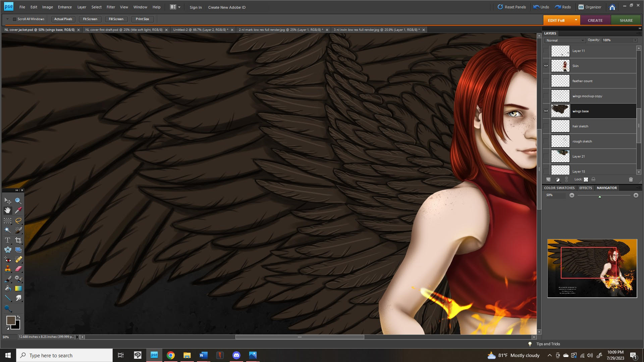644x362 pixels.
Task: Enable Scroll All Windows checkbox
Action: pyautogui.click(x=14, y=19)
